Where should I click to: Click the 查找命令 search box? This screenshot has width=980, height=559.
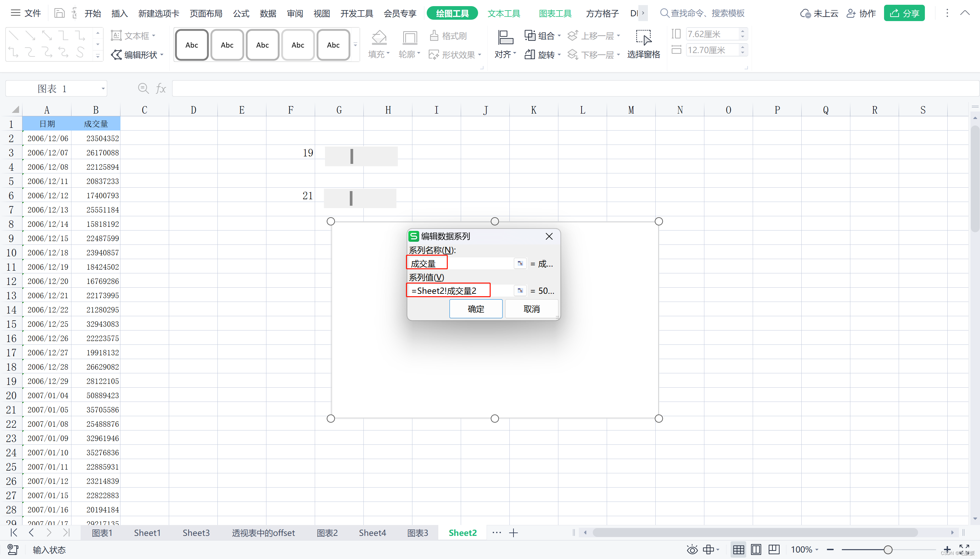702,14
